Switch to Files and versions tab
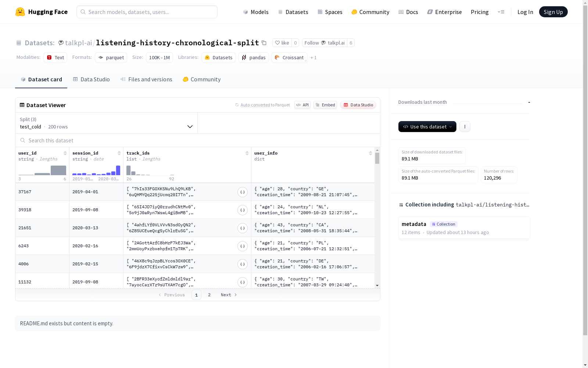This screenshot has height=368, width=588. [146, 79]
